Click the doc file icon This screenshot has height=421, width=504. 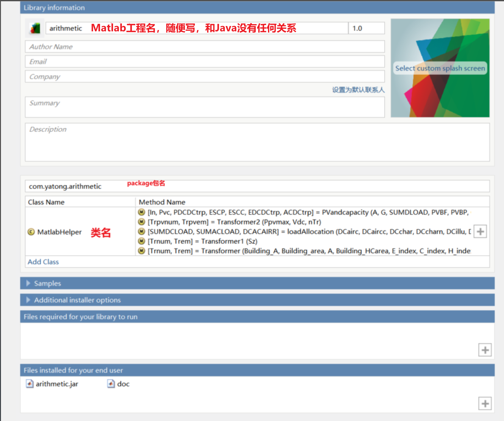coord(111,384)
